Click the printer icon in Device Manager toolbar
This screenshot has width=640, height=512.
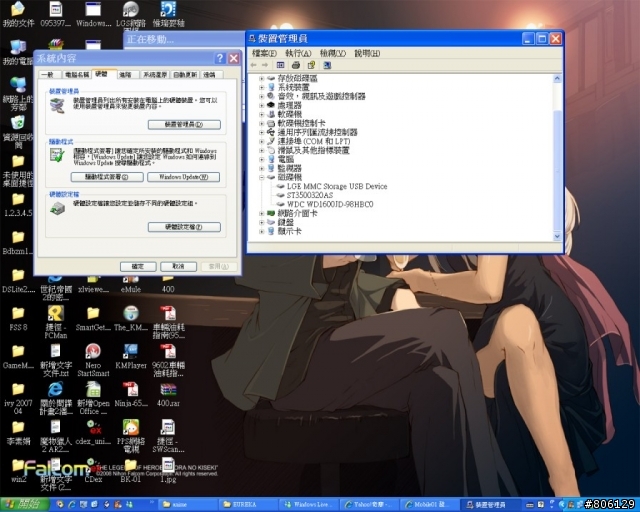(x=296, y=65)
